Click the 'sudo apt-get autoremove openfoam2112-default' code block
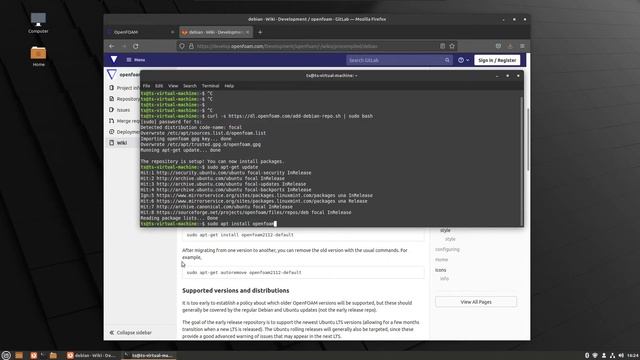Screen dimensions: 640x360 click(x=303, y=272)
